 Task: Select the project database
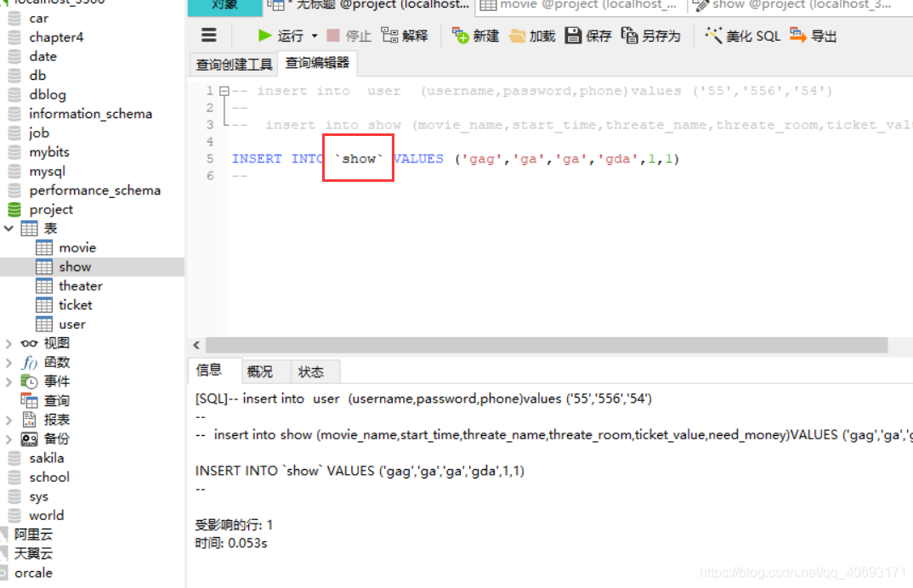(x=51, y=210)
